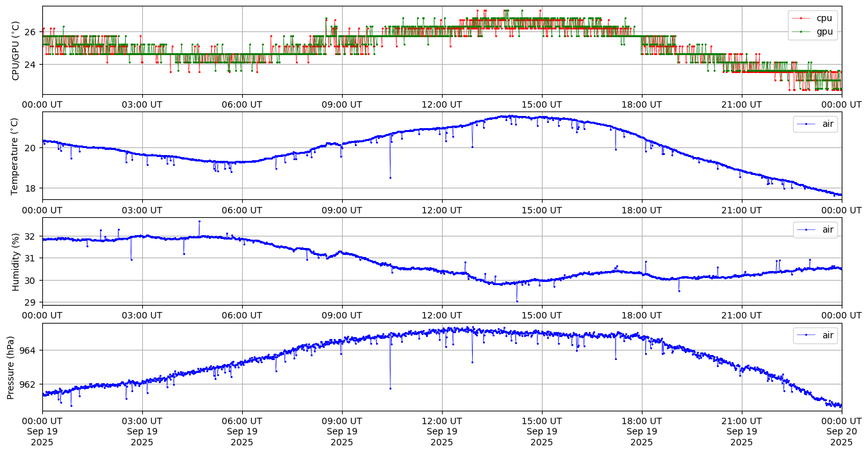Click the 00:00 UT Sep 20 2025 date label

point(842,432)
